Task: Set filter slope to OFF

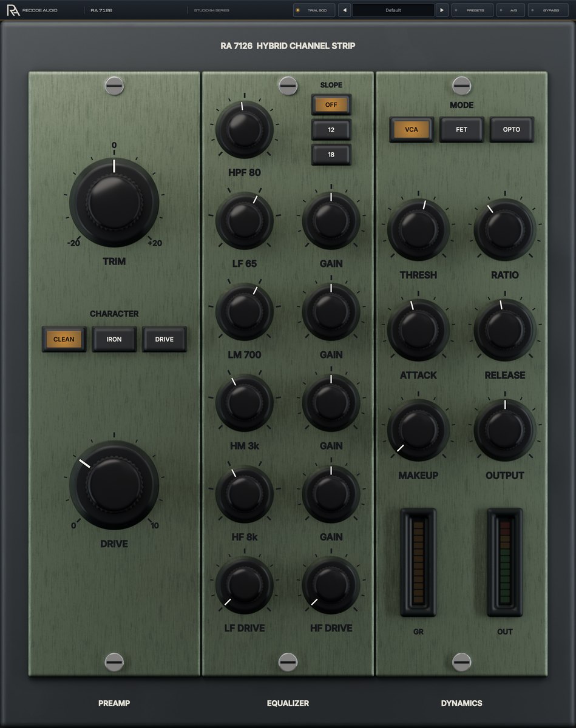Action: pos(331,104)
